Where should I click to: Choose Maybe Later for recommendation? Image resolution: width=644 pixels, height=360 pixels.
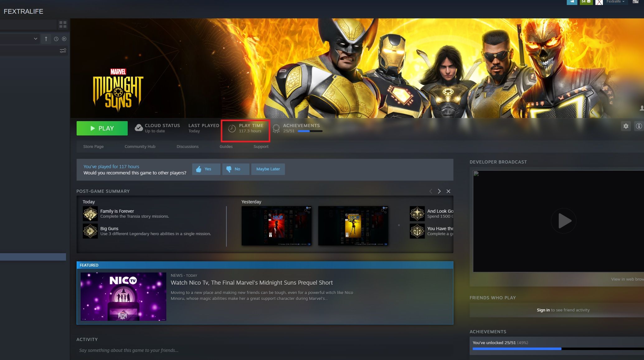tap(268, 169)
